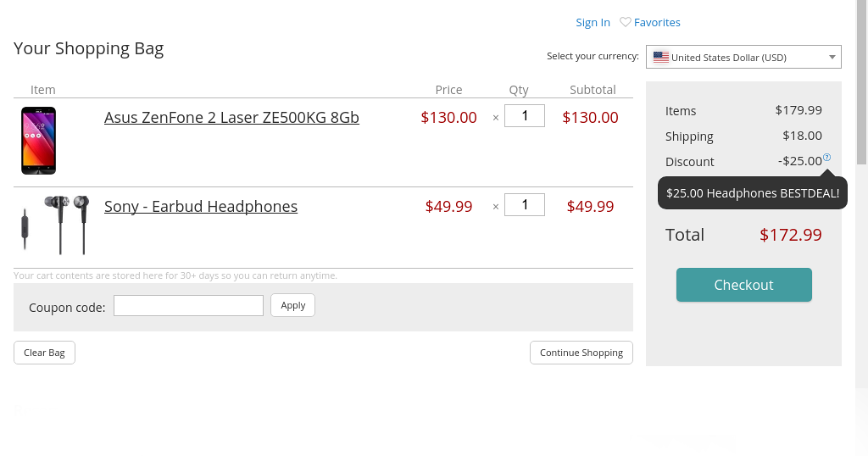
Task: Click the BESTDEAL discount tooltip
Action: click(x=753, y=193)
